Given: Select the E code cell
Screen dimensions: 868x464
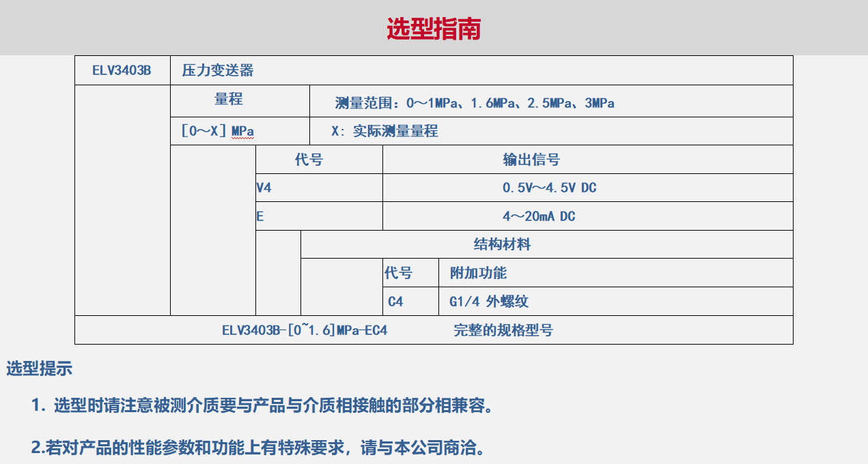Looking at the screenshot, I should click(x=260, y=216).
